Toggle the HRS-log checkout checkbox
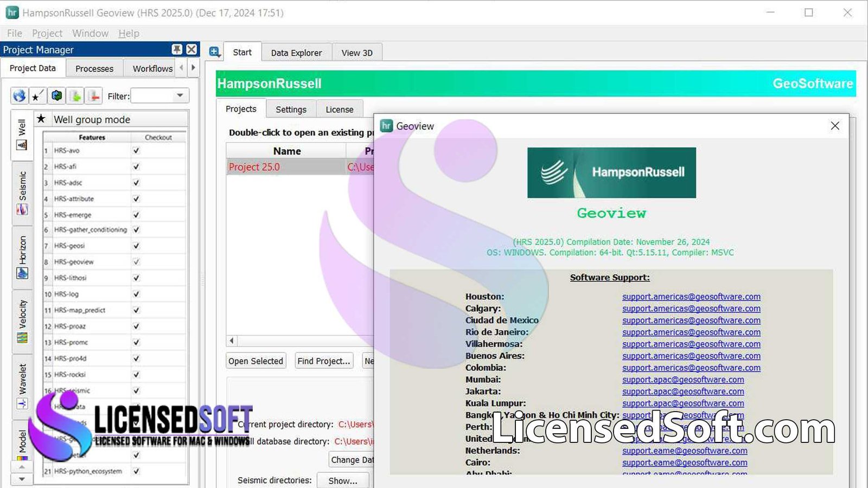The image size is (868, 488). (136, 294)
